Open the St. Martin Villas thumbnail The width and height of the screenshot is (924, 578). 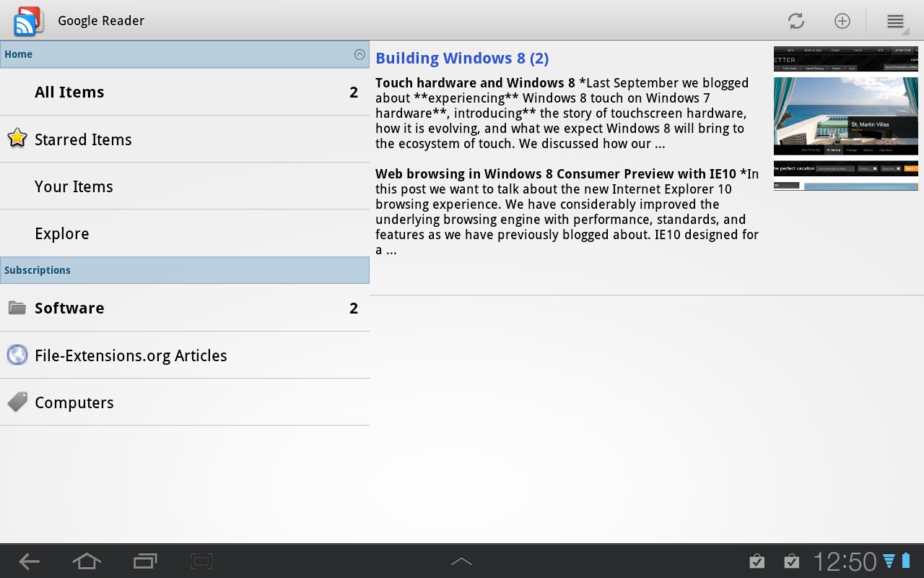(x=845, y=118)
